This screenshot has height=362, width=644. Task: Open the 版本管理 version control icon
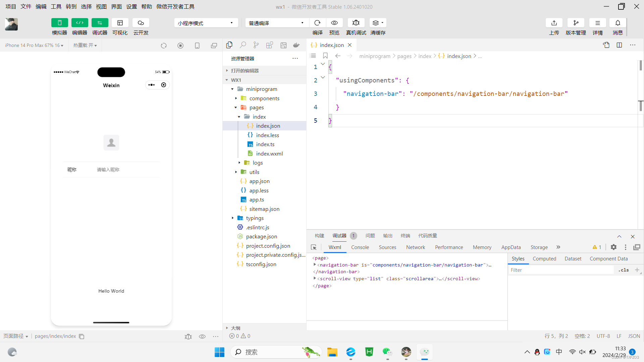pyautogui.click(x=576, y=23)
